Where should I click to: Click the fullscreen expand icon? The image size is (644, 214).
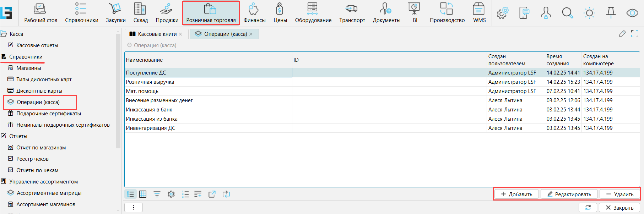pyautogui.click(x=635, y=34)
